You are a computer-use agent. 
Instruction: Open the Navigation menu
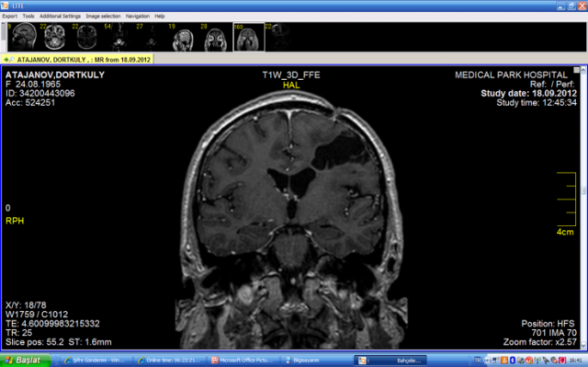[137, 17]
